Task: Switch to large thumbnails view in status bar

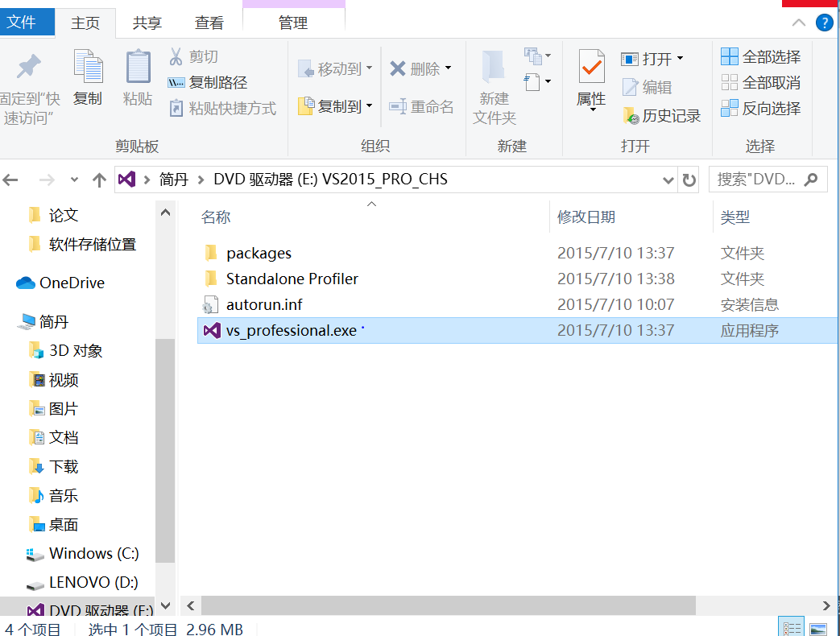Action: [x=817, y=628]
